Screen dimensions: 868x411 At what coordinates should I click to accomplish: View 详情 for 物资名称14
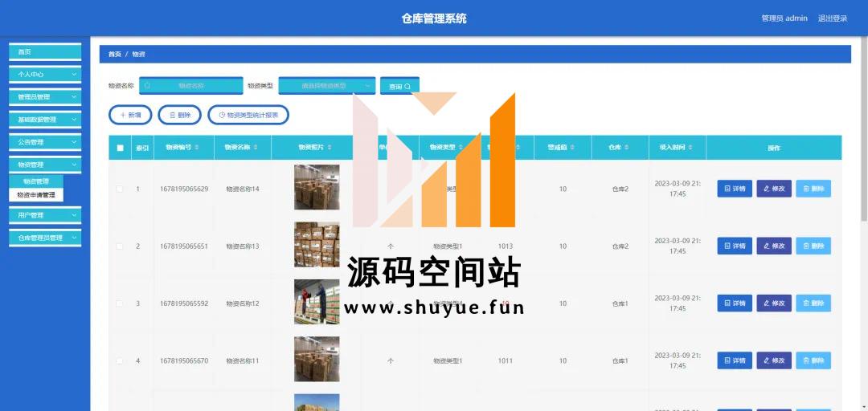click(x=735, y=189)
